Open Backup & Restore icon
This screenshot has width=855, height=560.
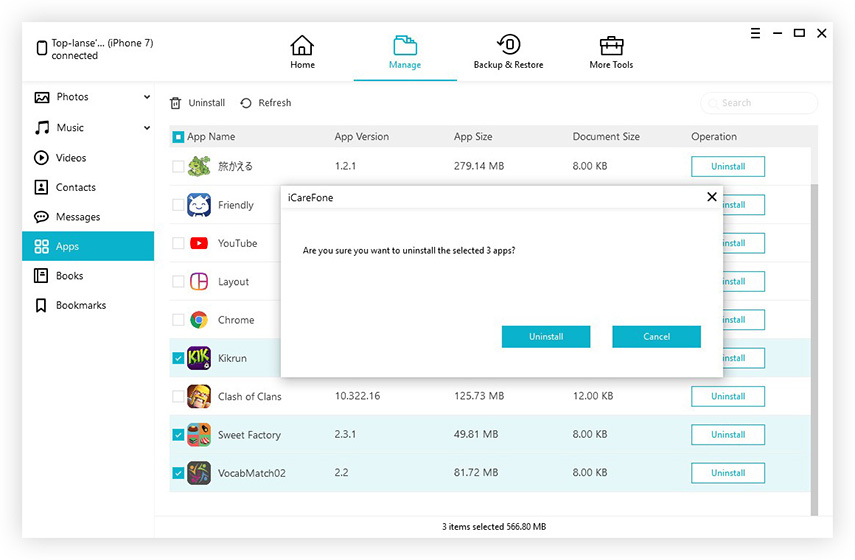(x=509, y=46)
